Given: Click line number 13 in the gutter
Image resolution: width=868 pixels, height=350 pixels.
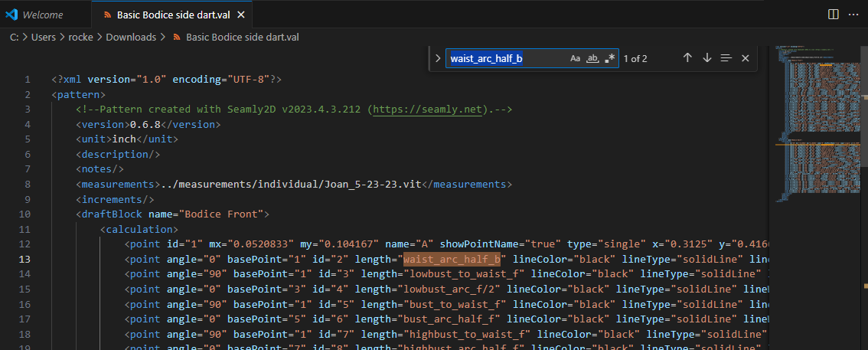Looking at the screenshot, I should tap(25, 259).
